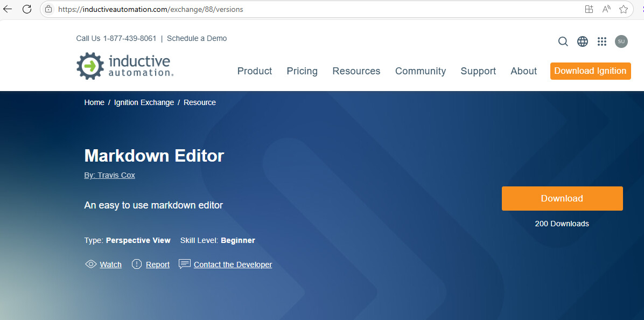Open the Support menu
The height and width of the screenshot is (320, 644).
(479, 71)
